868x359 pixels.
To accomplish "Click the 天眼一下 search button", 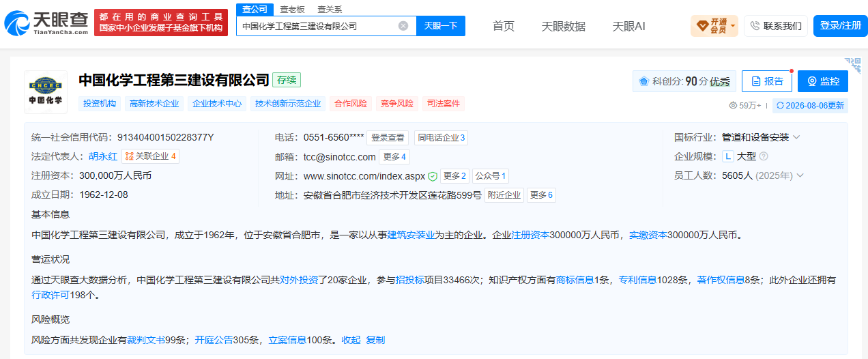I will [x=440, y=26].
